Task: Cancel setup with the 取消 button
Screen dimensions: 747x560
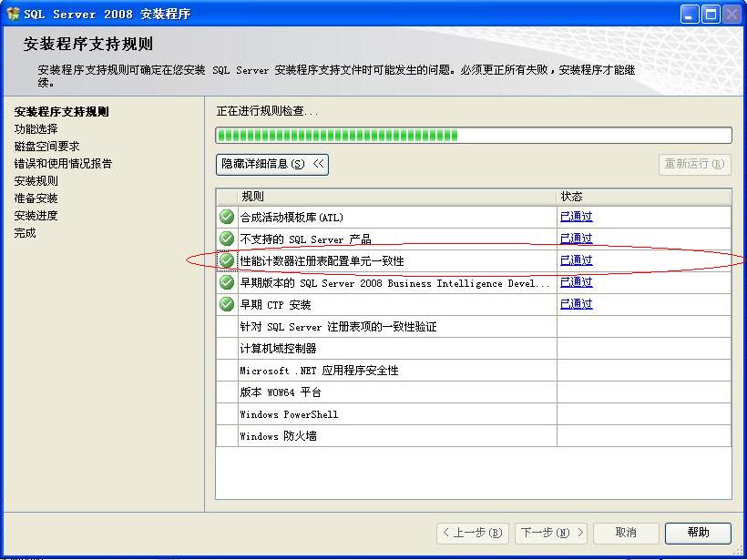Action: [x=626, y=533]
